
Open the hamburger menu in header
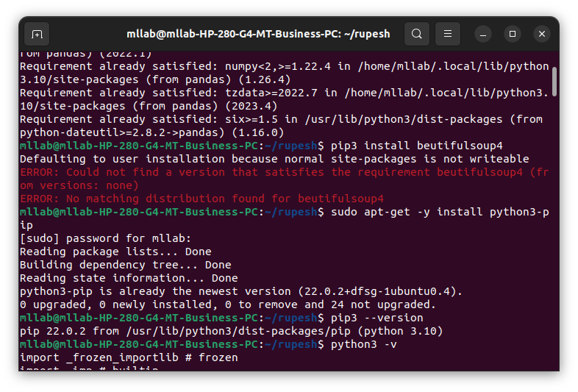click(x=447, y=34)
